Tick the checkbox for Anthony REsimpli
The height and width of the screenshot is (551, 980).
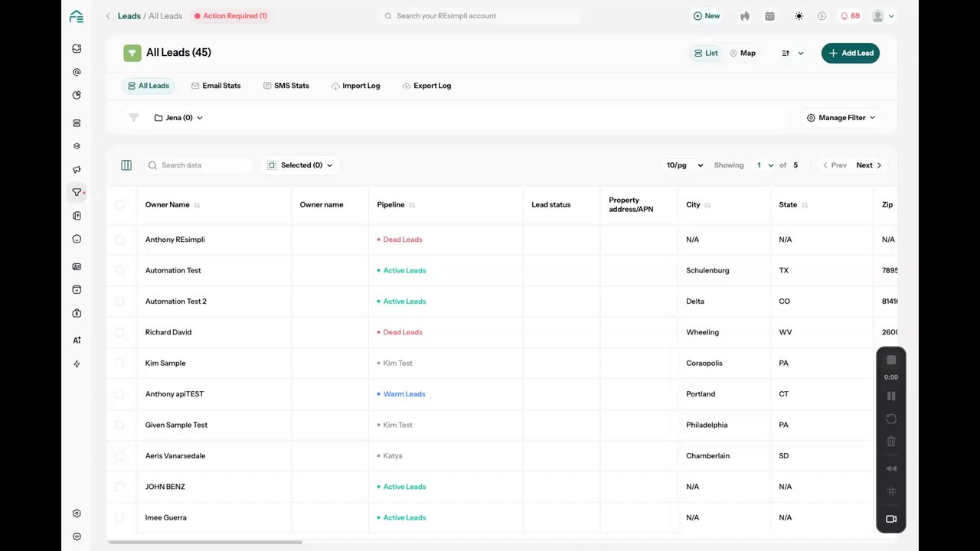pyautogui.click(x=119, y=240)
